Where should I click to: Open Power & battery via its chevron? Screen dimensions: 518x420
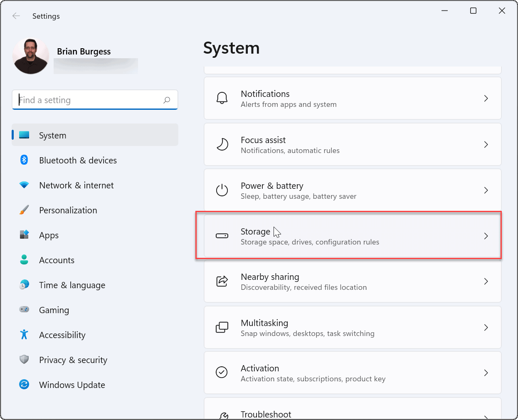(486, 190)
